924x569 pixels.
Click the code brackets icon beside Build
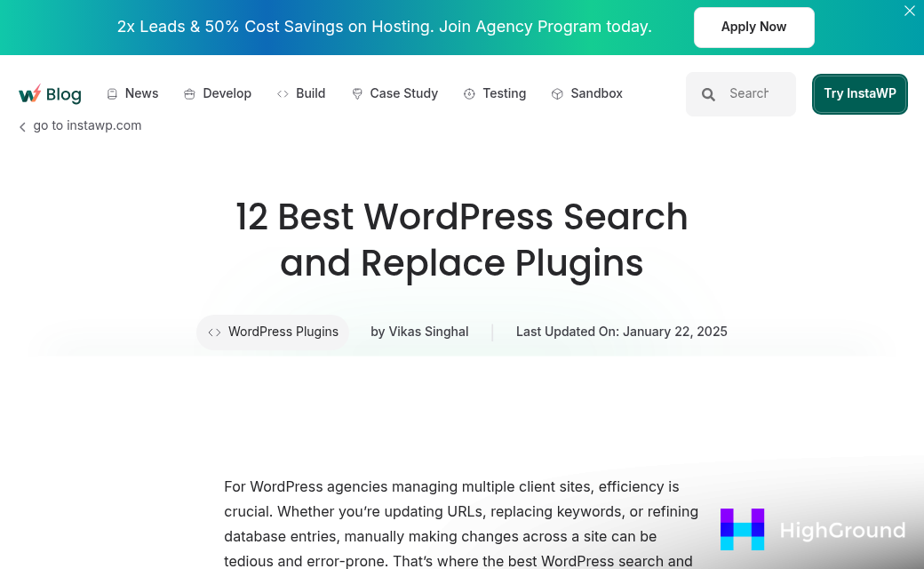pyautogui.click(x=283, y=92)
